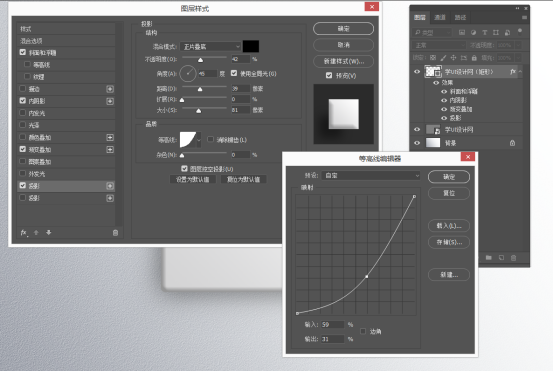
Task: Enable the 边角 (Corner) checkbox in contour editor
Action: click(x=363, y=331)
